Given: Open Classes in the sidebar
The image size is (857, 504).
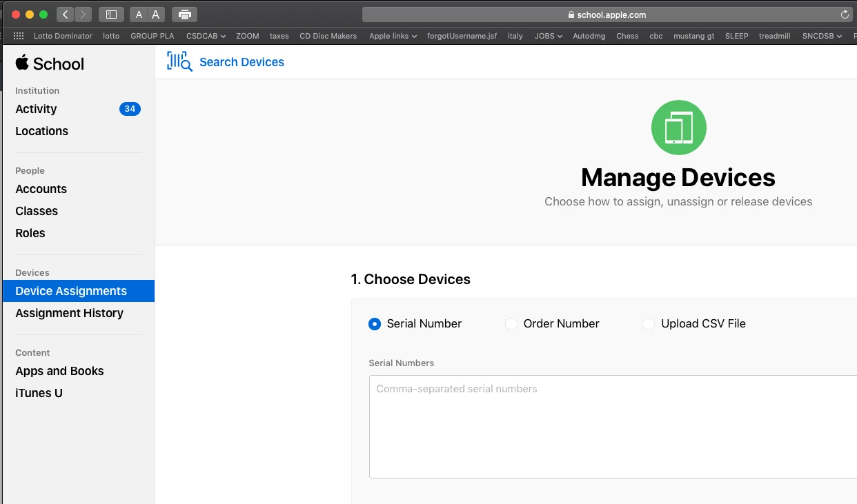Looking at the screenshot, I should point(37,211).
